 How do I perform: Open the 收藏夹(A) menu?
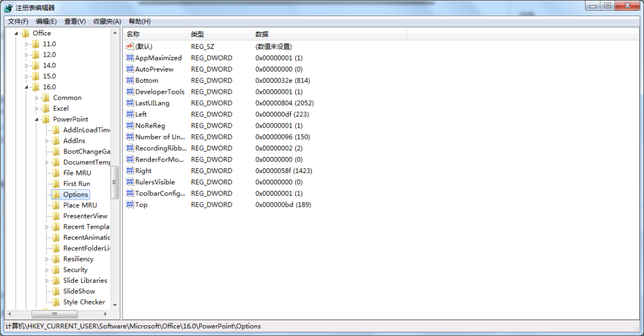click(x=107, y=21)
